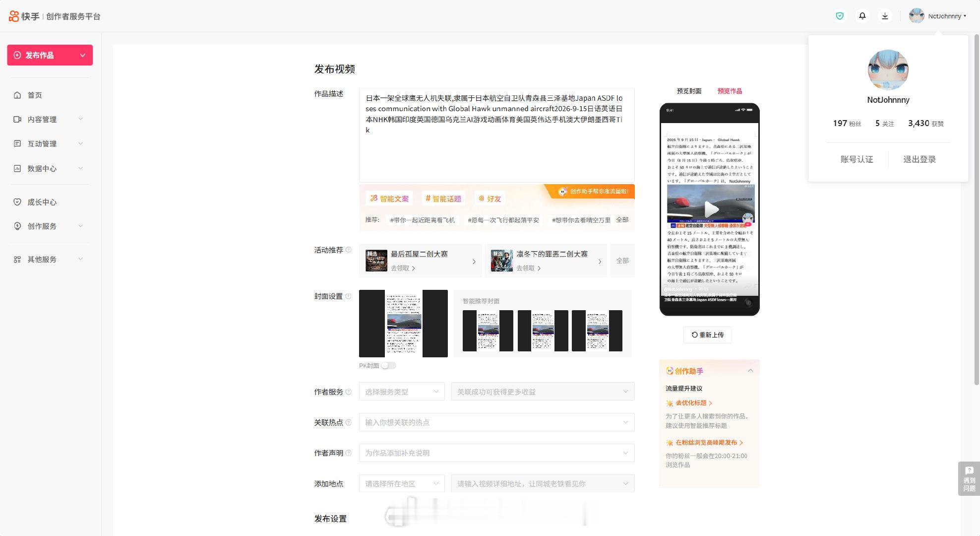The image size is (980, 536).
Task: Click help icon beside 作者声明
Action: pos(348,453)
